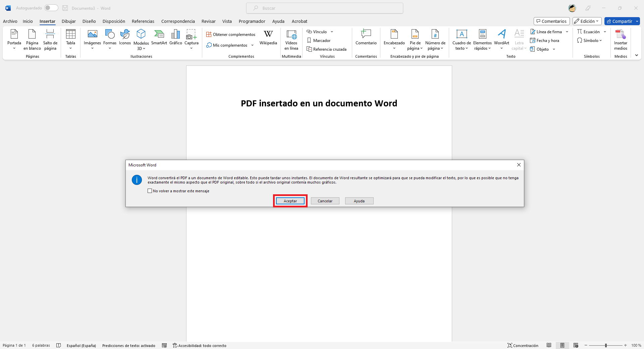
Task: Collapse the ribbon with the chevron
Action: coord(637,55)
